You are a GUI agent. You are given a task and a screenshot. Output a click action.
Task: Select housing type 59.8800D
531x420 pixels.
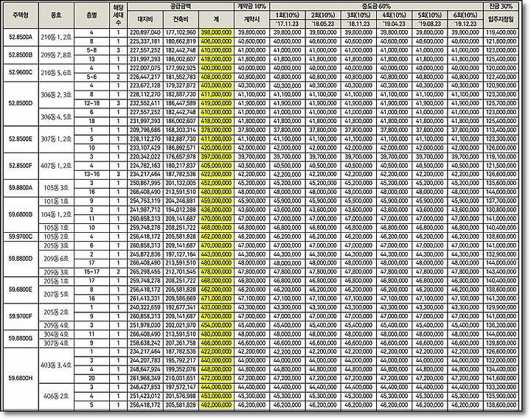click(x=21, y=259)
